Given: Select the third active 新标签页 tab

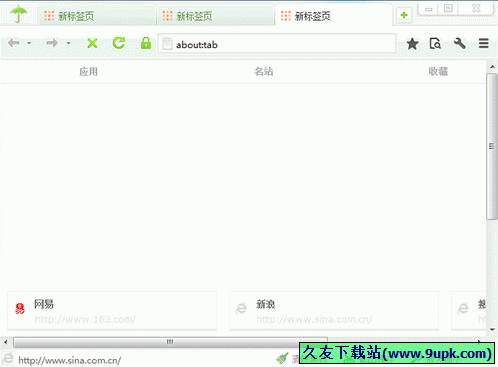Looking at the screenshot, I should coord(333,16).
